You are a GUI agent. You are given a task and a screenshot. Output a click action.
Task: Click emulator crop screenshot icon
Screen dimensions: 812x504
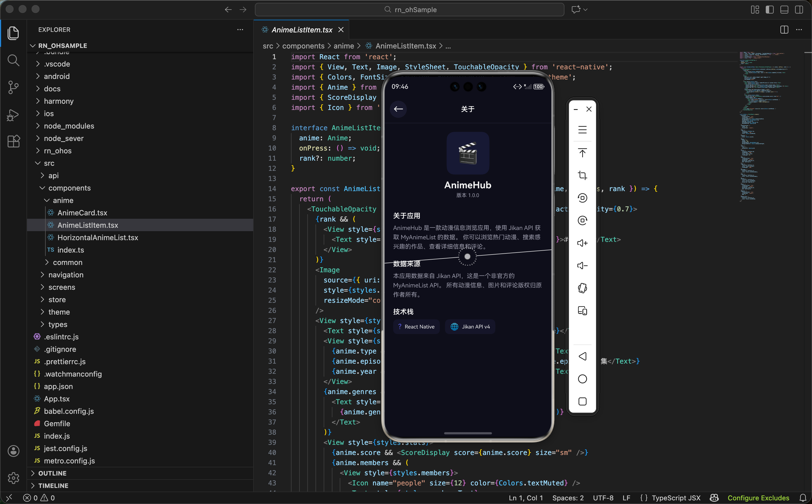pyautogui.click(x=582, y=175)
